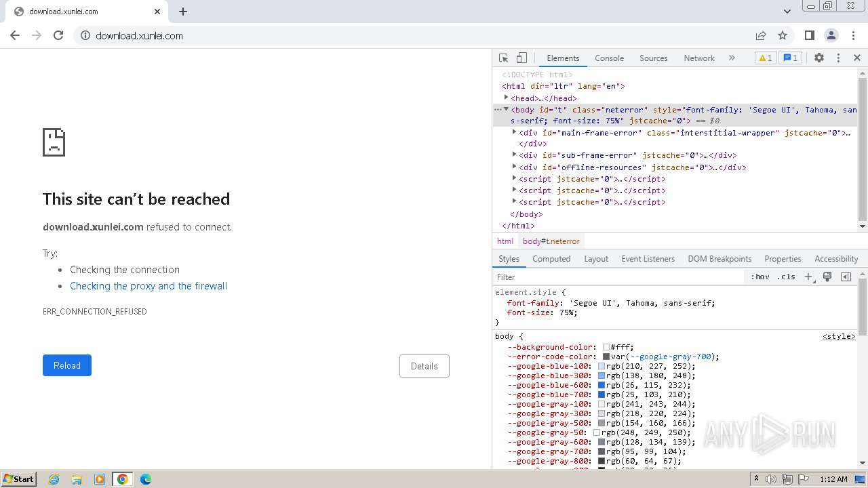Open Chrome main menu
Image resolution: width=868 pixels, height=488 pixels.
852,35
